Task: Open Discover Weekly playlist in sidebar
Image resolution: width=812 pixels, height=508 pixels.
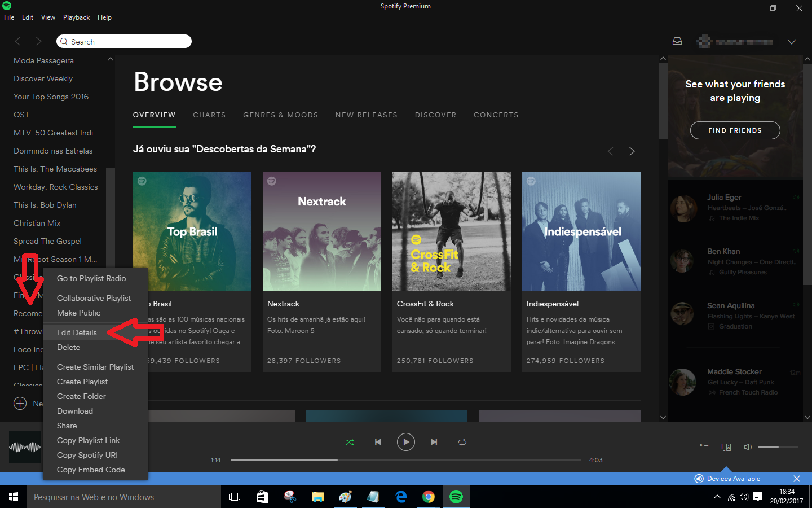Action: tap(43, 78)
